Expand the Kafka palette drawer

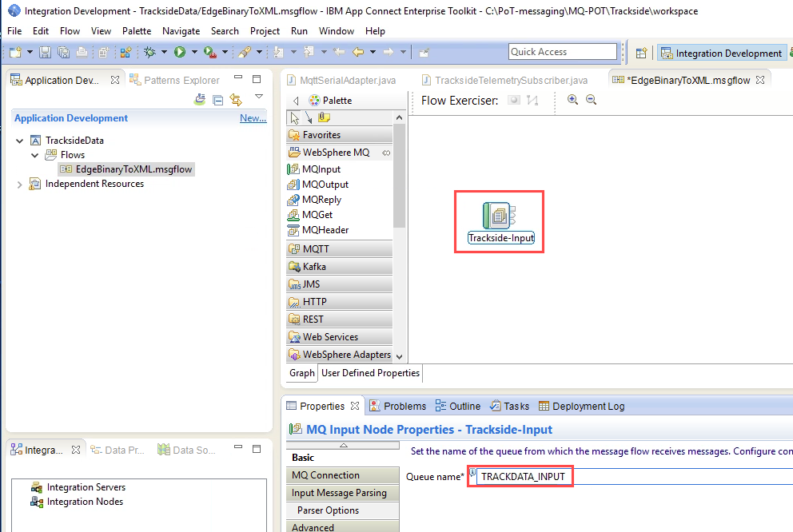pyautogui.click(x=340, y=267)
